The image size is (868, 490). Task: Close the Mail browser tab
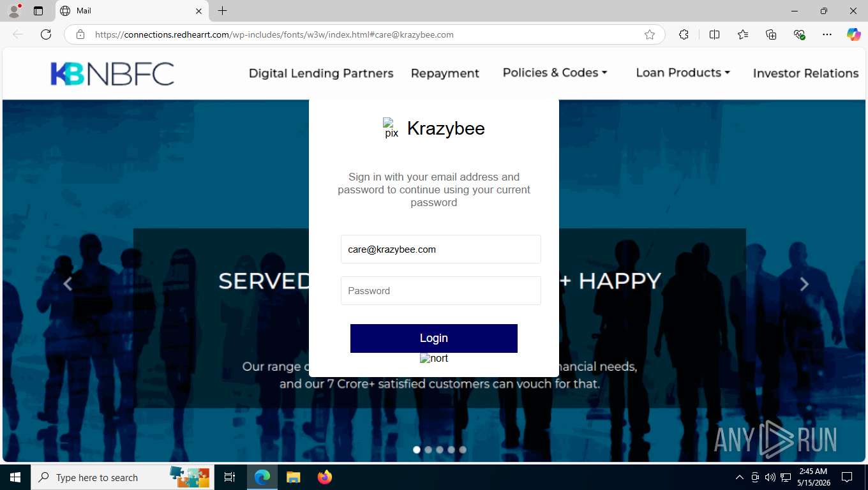click(198, 11)
